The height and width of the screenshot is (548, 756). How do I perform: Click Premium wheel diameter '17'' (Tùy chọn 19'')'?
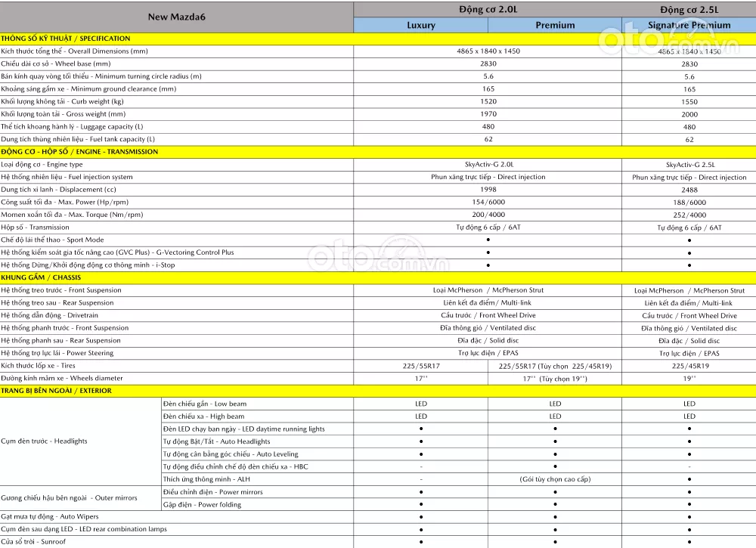tap(555, 379)
